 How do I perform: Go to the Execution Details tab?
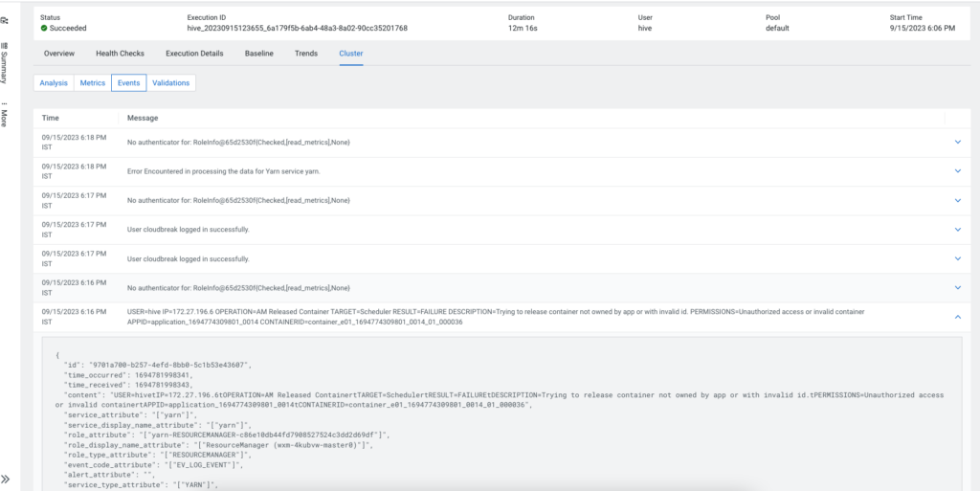(194, 54)
